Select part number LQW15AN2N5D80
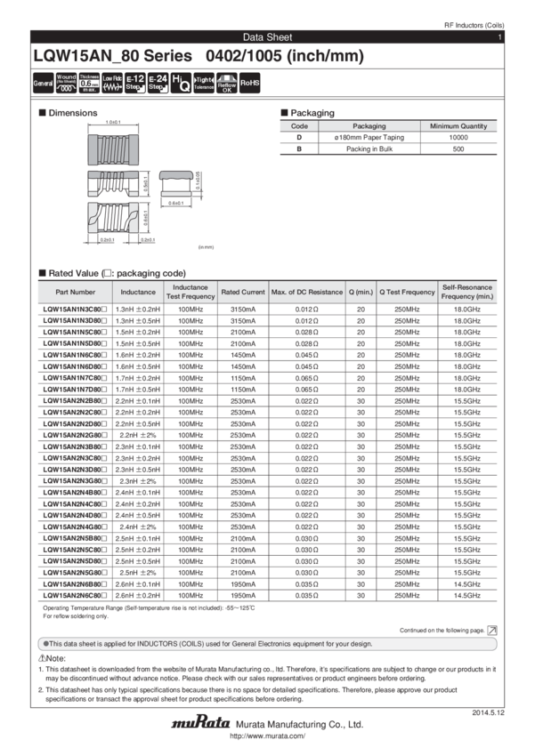 tap(75, 561)
